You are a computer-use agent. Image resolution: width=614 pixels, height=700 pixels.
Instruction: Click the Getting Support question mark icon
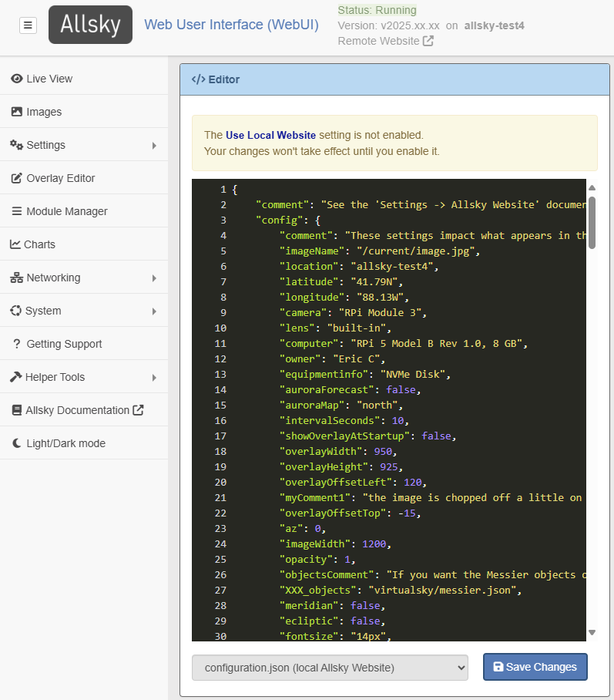pos(16,344)
